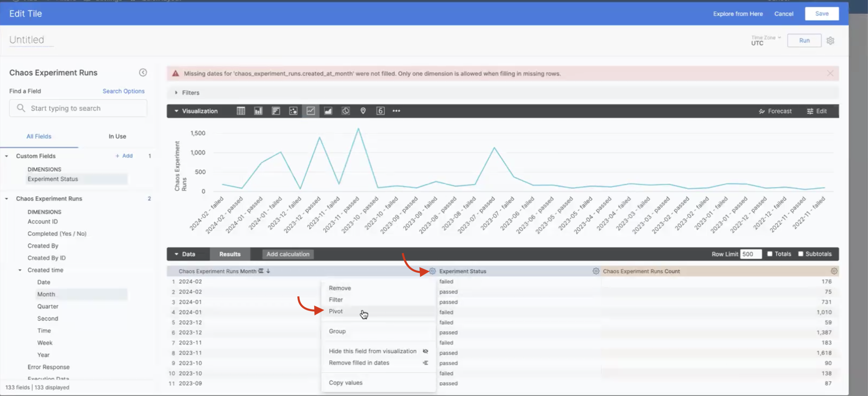Select the Created By ID dimension
This screenshot has height=396, width=868.
(46, 258)
